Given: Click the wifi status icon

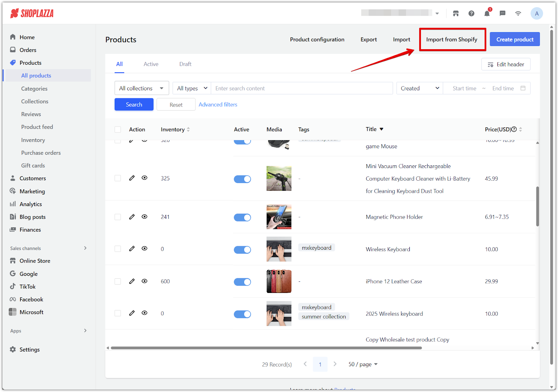Looking at the screenshot, I should pyautogui.click(x=518, y=14).
